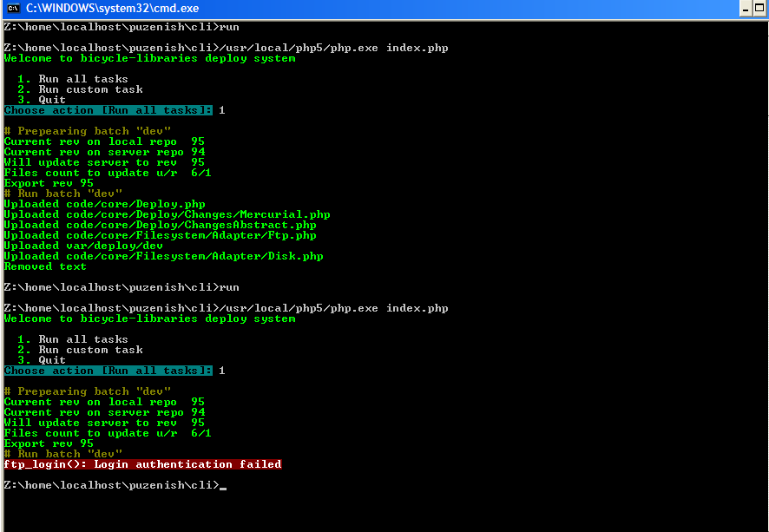769x532 pixels.
Task: Click the C:\WINDOWS\system32\cmd.exe title text
Action: click(102, 9)
